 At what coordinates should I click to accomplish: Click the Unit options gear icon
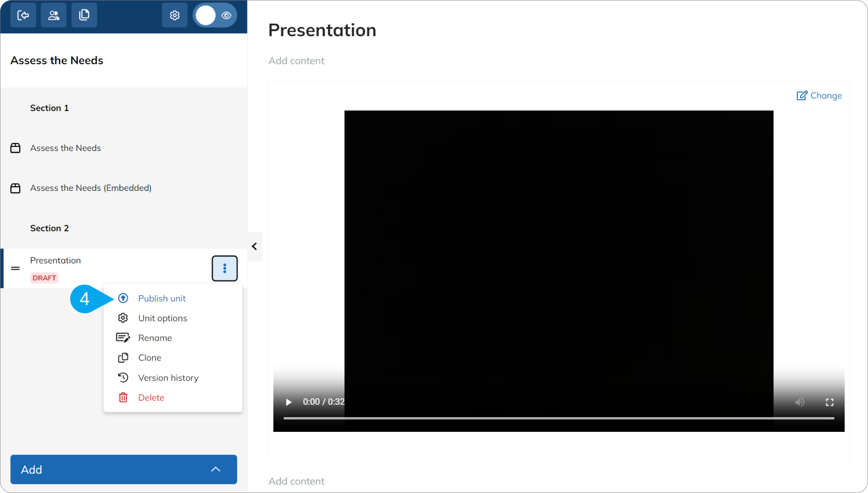coord(123,318)
